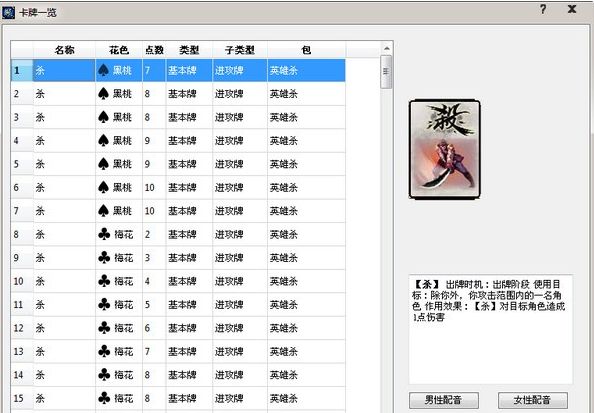Click the 点数 cell 6 in row 12

(x=154, y=328)
